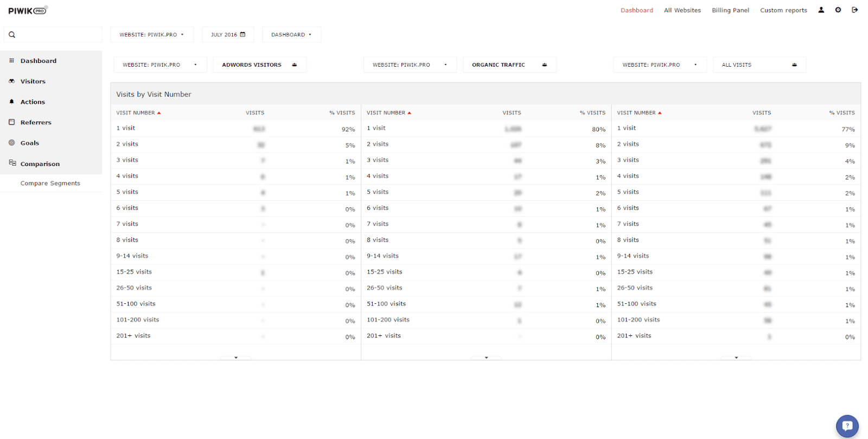Click 92% in Adwords 1 visit row
This screenshot has width=868, height=439.
tap(348, 129)
